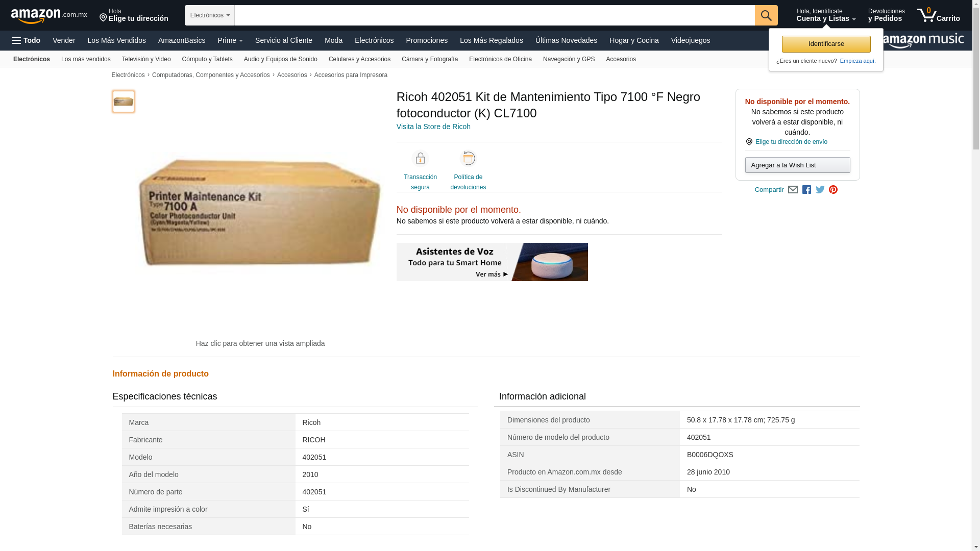This screenshot has height=551, width=980.
Task: Click the Amazon.com.mx logo
Action: click(49, 16)
